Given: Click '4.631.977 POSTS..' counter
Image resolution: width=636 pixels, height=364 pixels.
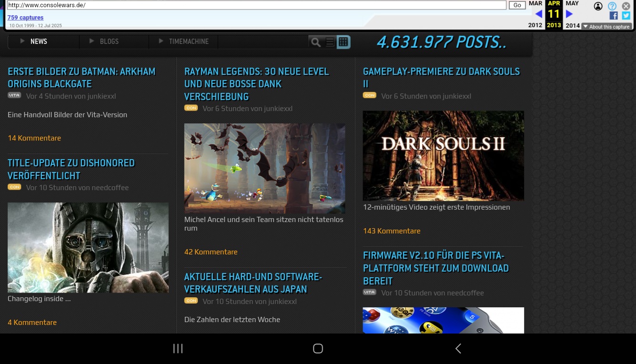Looking at the screenshot, I should click(442, 42).
